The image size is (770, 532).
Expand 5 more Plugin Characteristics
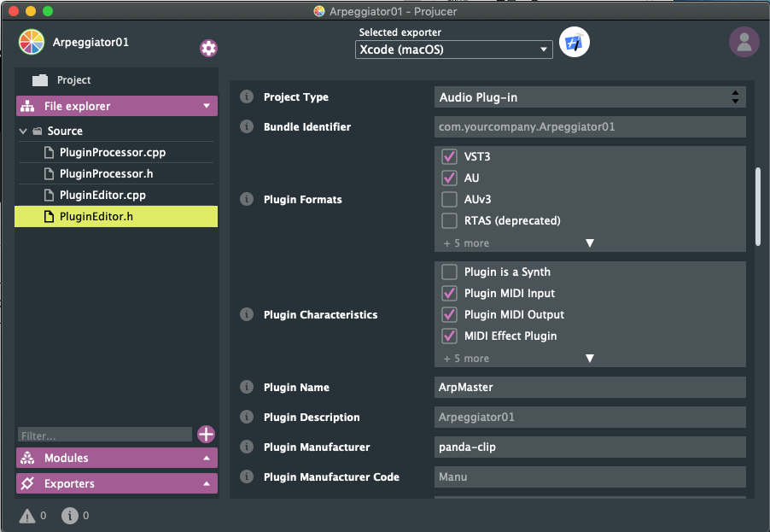pos(590,359)
